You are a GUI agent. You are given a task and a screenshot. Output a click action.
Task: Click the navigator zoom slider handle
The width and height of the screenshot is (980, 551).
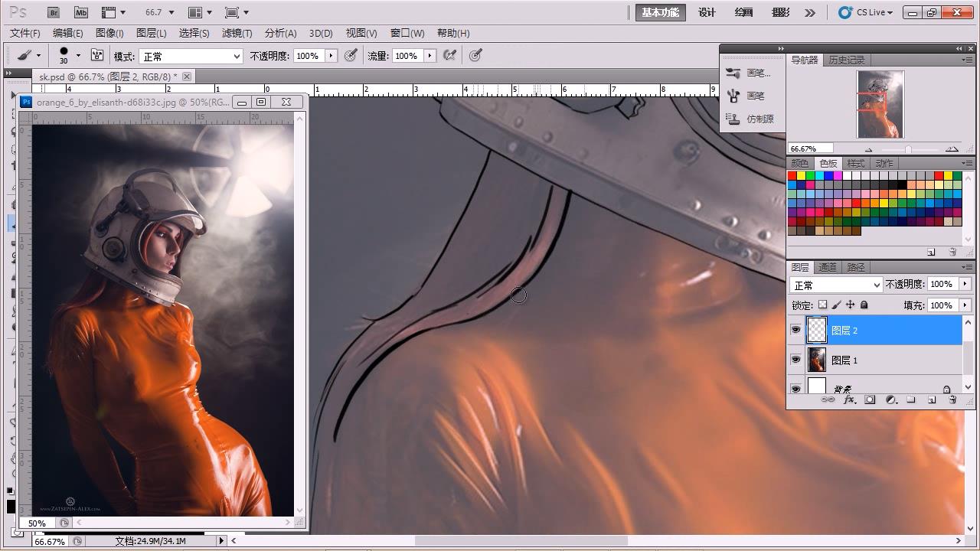[x=908, y=149]
